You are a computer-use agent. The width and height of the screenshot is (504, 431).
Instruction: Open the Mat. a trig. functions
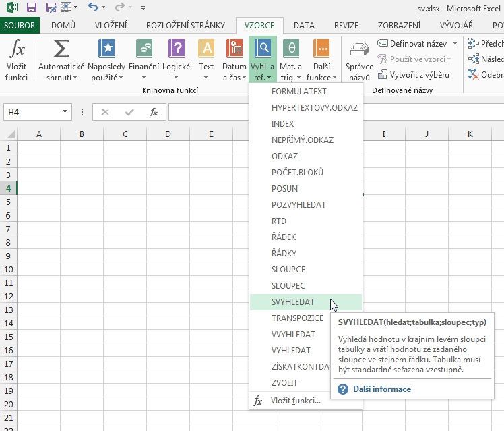pyautogui.click(x=291, y=61)
